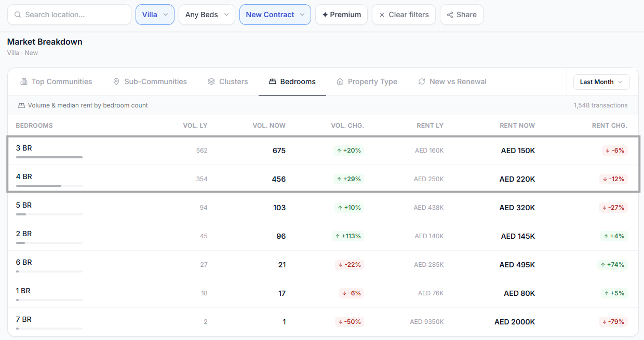
Task: Select the Bedrooms tab
Action: coord(292,81)
